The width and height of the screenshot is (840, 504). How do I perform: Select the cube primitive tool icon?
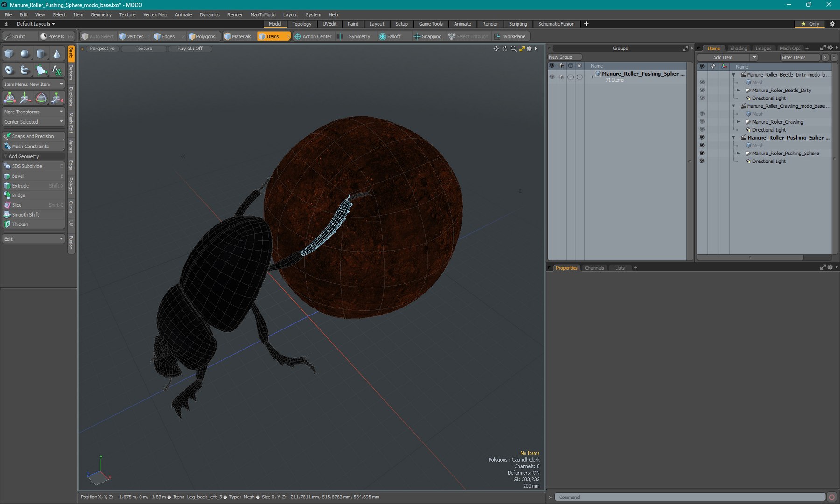coord(9,54)
